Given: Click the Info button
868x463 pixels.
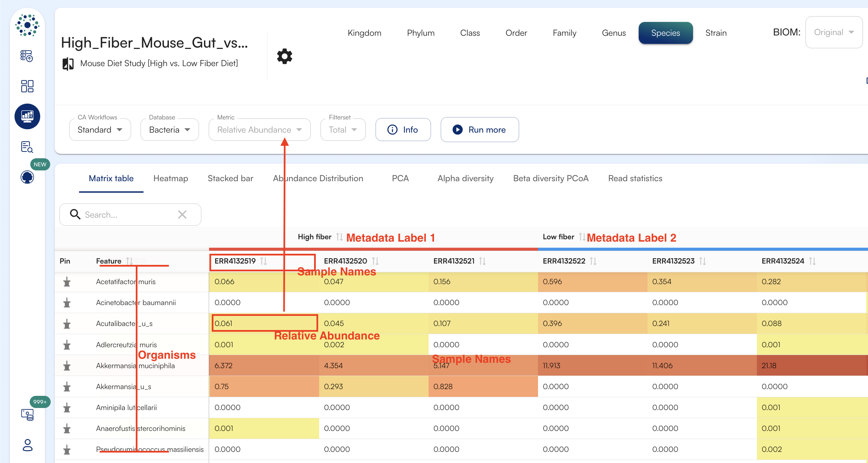Looking at the screenshot, I should [403, 130].
